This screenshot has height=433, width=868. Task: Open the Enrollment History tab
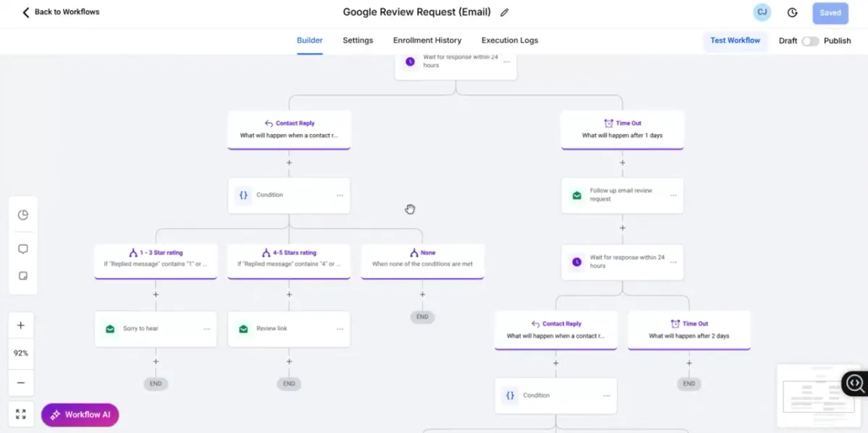pos(427,41)
